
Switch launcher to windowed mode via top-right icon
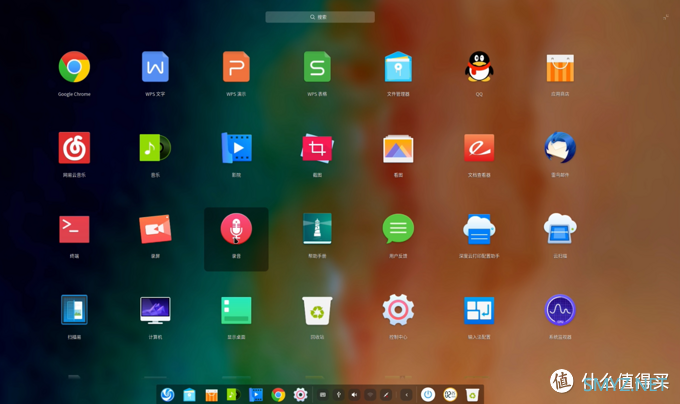coord(666,17)
